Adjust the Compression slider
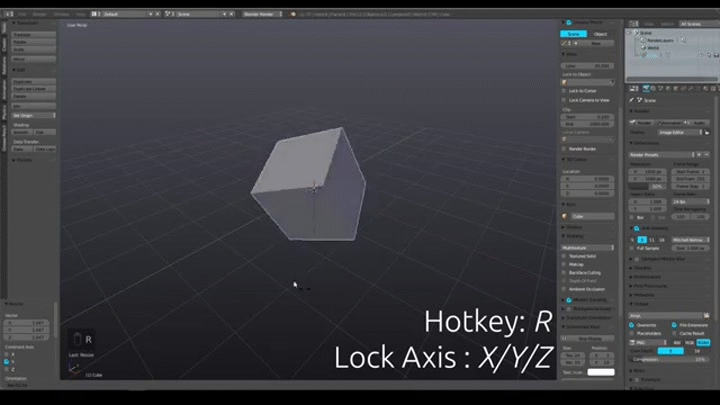Screen dimensions: 720x405 click(670, 358)
